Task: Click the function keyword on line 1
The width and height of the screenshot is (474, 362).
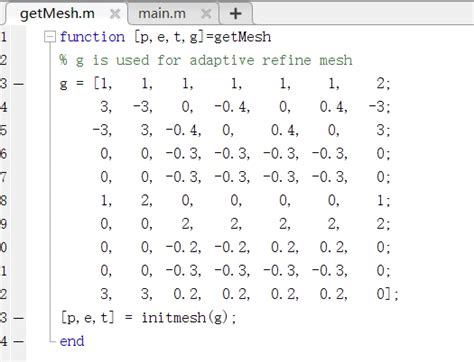Action: point(92,37)
